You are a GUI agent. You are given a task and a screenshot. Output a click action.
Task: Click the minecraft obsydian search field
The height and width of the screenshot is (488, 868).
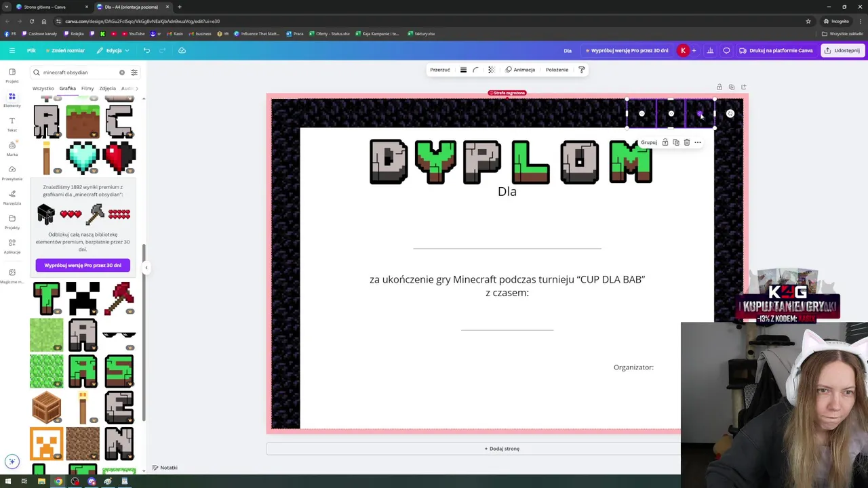pyautogui.click(x=79, y=73)
